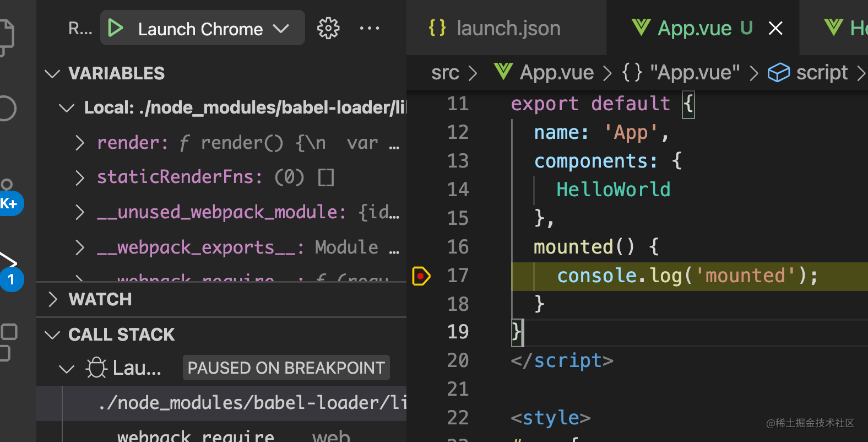
Task: Click the bug icon beside the Lau... session
Action: click(96, 368)
